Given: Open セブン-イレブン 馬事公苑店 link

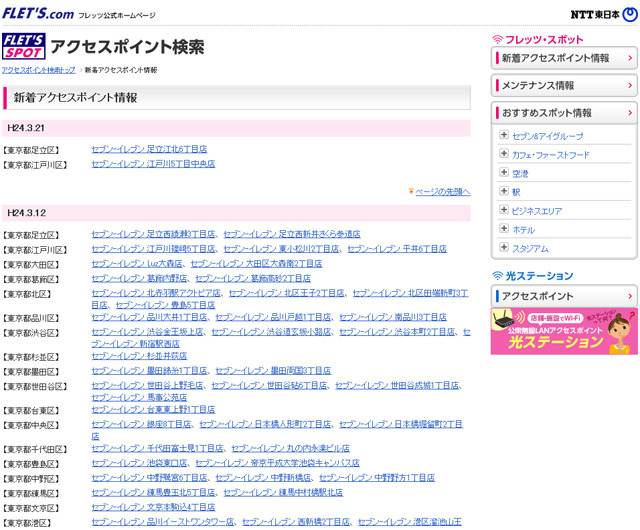Looking at the screenshot, I should [x=139, y=397].
